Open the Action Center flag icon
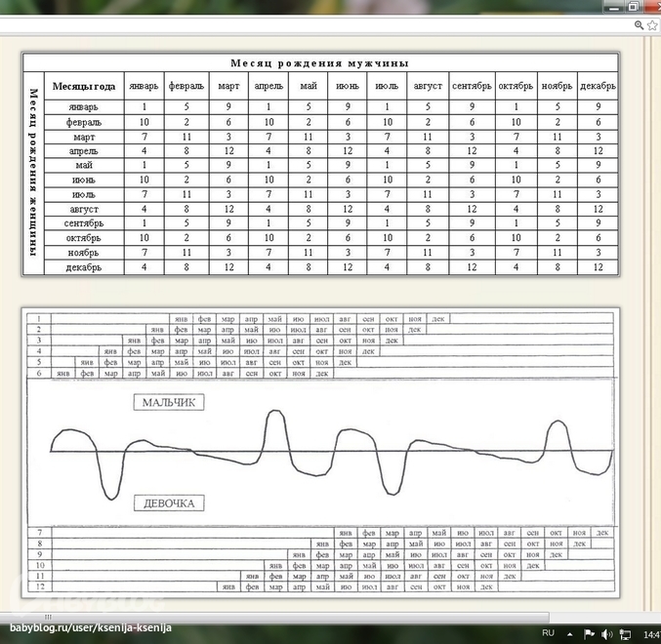This screenshot has height=644, width=661. point(589,633)
